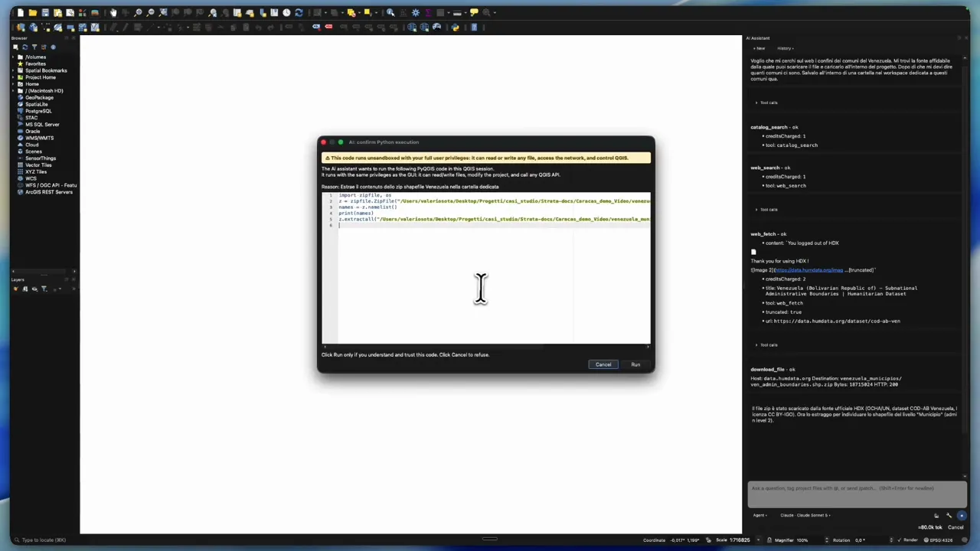Select ArcGIS REST Servers in Browser
Viewport: 980px width, 551px height.
click(48, 192)
